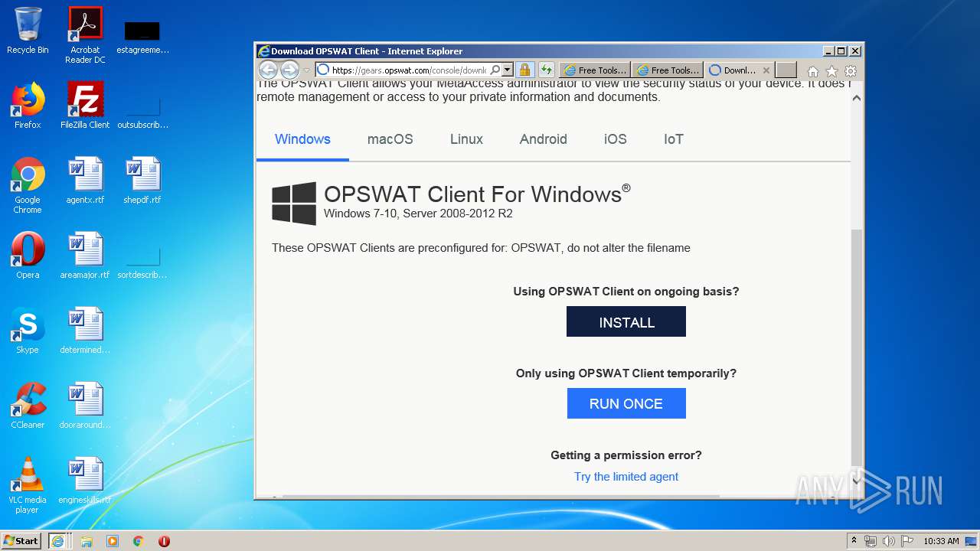980x551 pixels.
Task: Select the determined... document icon
Action: point(85,331)
